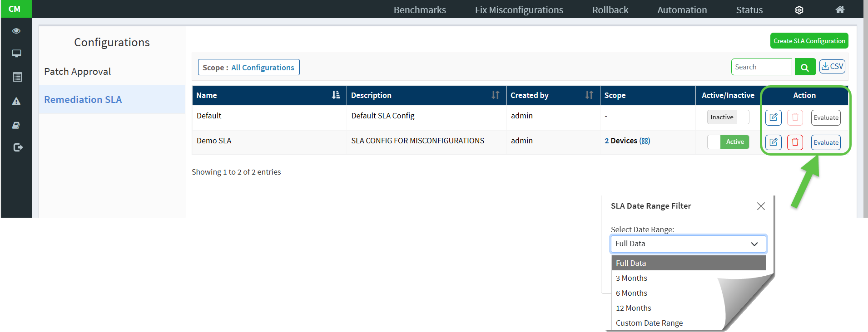The width and height of the screenshot is (868, 332).
Task: Delete the Demo SLA configuration
Action: coord(795,142)
